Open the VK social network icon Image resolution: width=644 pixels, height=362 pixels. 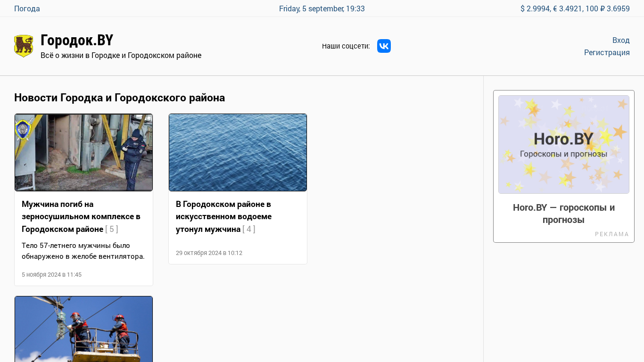pyautogui.click(x=384, y=46)
